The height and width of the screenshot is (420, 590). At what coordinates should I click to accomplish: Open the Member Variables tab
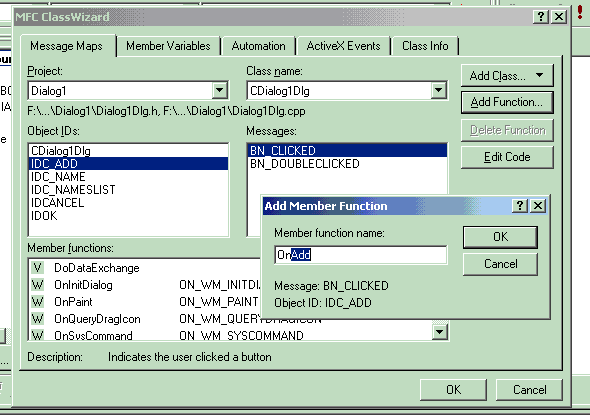[x=168, y=46]
